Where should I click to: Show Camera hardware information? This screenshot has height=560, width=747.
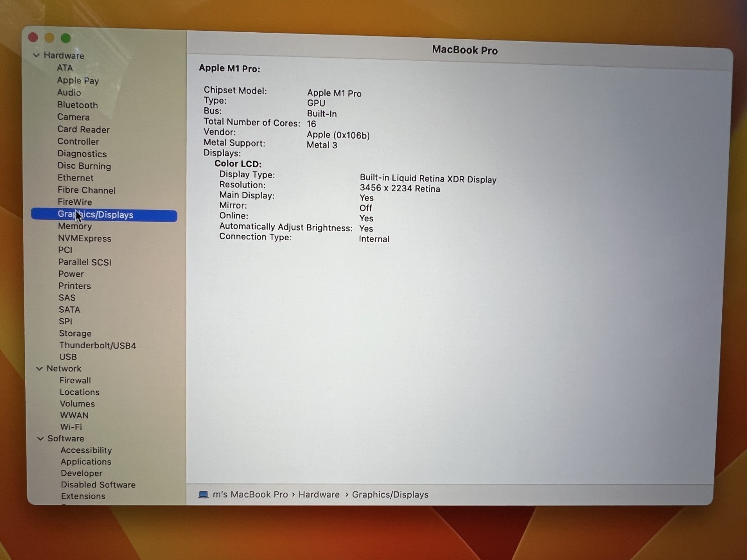(x=73, y=117)
